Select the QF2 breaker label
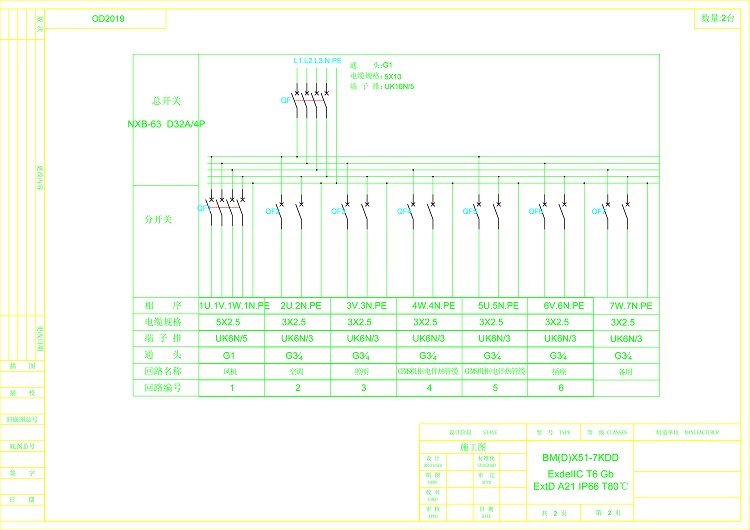 click(272, 211)
